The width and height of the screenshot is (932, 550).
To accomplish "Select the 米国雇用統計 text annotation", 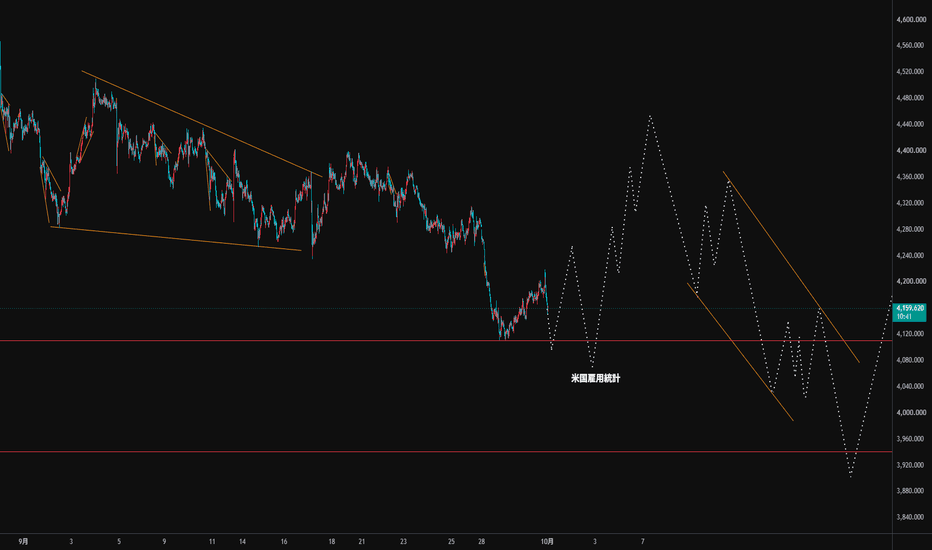I will click(596, 378).
